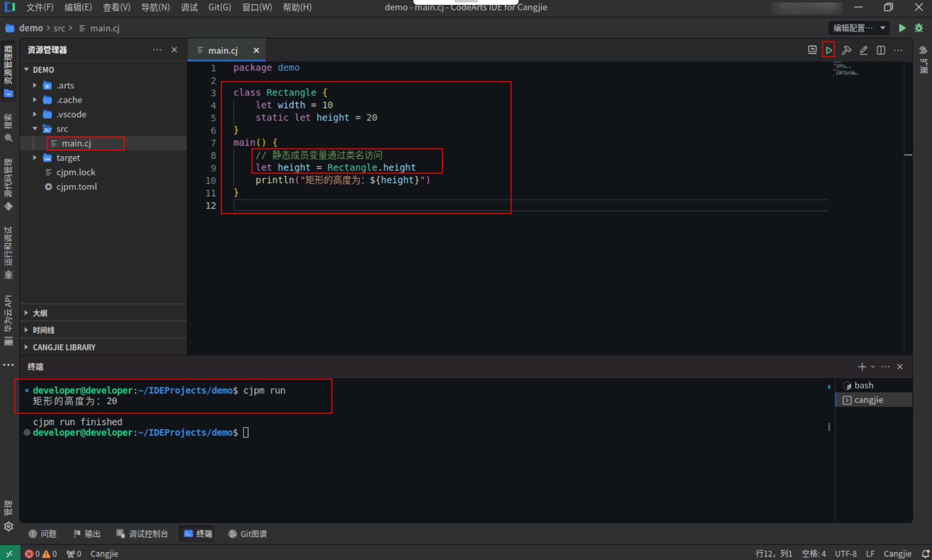Open Source Control activity bar icon
The width and height of the screenshot is (932, 560).
click(x=8, y=184)
